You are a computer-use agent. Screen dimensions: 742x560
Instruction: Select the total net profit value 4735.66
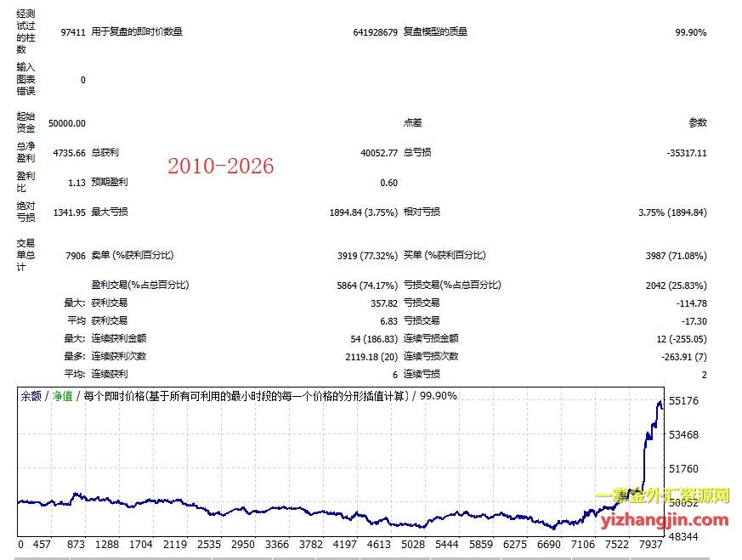70,153
